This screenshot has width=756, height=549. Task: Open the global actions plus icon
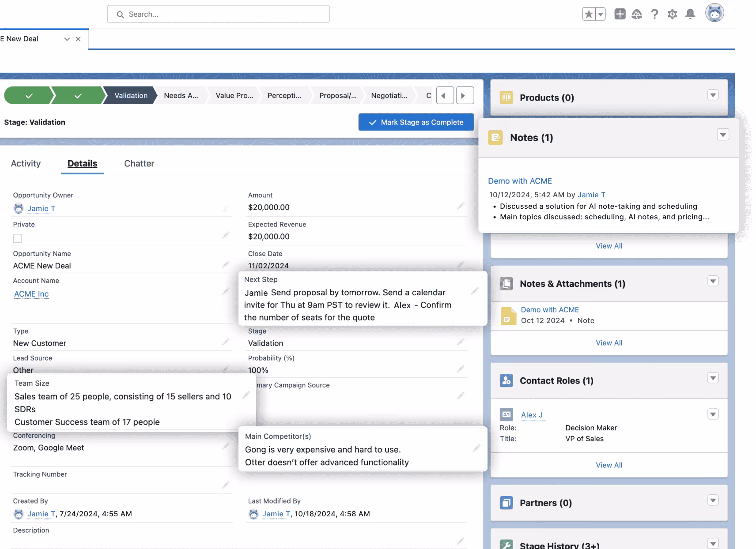[620, 14]
